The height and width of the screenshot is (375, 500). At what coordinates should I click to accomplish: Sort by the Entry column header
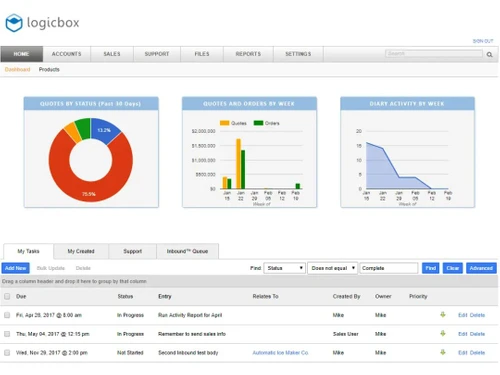point(165,296)
